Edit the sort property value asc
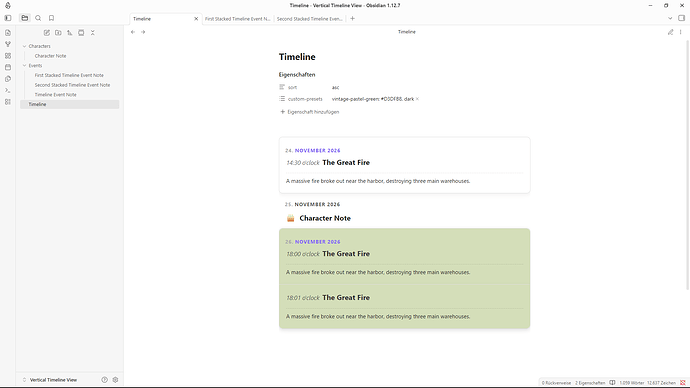This screenshot has height=388, width=690. point(336,87)
